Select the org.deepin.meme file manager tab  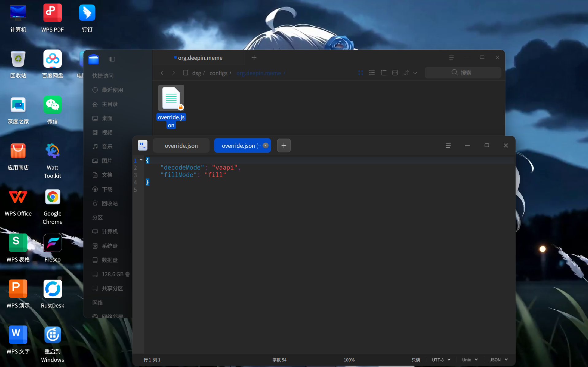coord(198,58)
